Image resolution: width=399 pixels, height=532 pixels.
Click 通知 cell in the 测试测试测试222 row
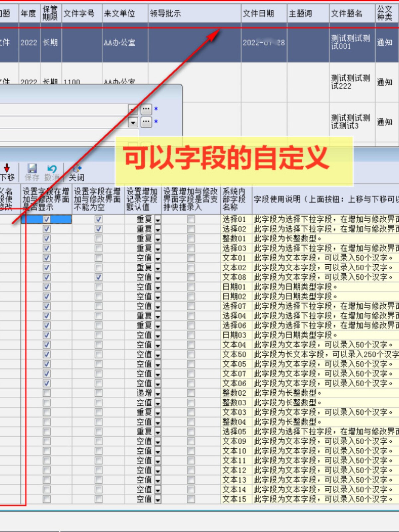pos(387,82)
